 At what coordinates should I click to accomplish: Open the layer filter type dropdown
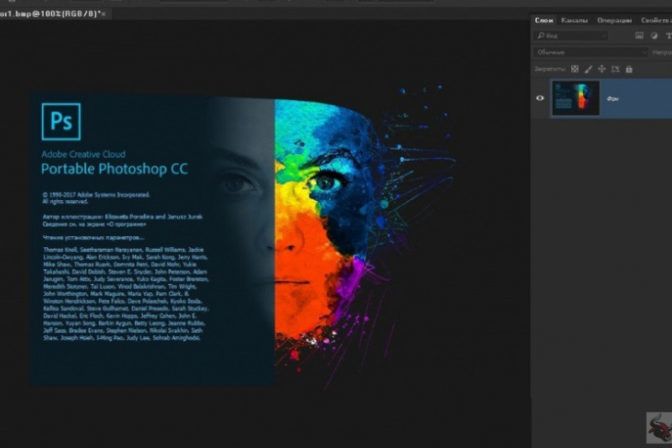(x=571, y=36)
